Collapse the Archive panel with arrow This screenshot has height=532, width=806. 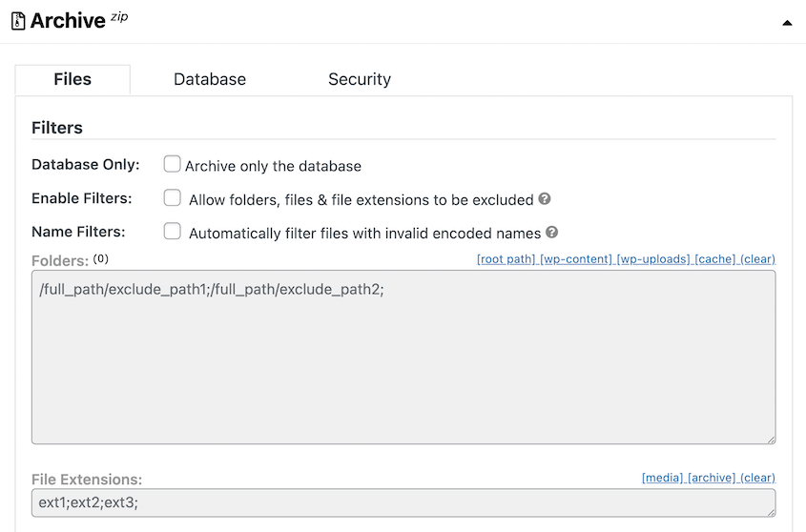(787, 23)
